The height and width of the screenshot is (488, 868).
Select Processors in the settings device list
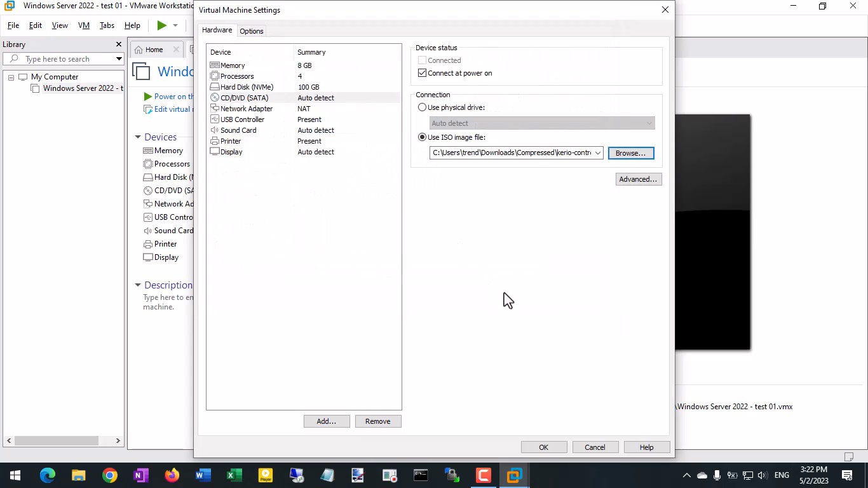[x=304, y=76]
